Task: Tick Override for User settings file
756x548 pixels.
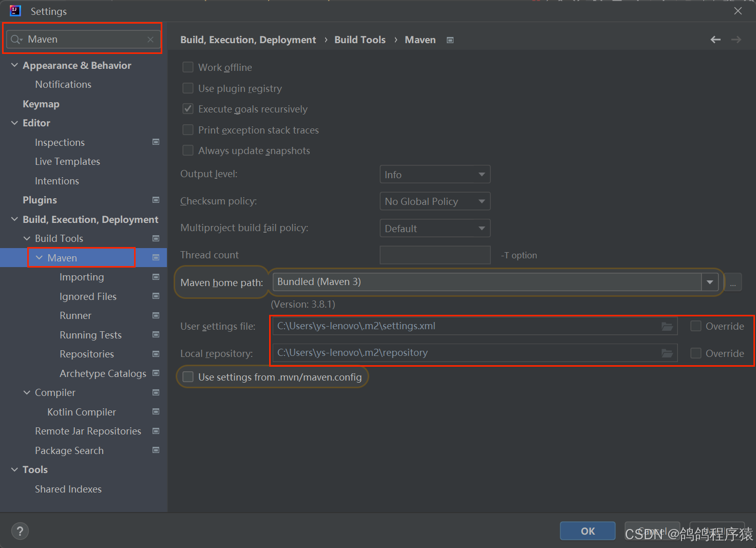Action: pyautogui.click(x=696, y=326)
